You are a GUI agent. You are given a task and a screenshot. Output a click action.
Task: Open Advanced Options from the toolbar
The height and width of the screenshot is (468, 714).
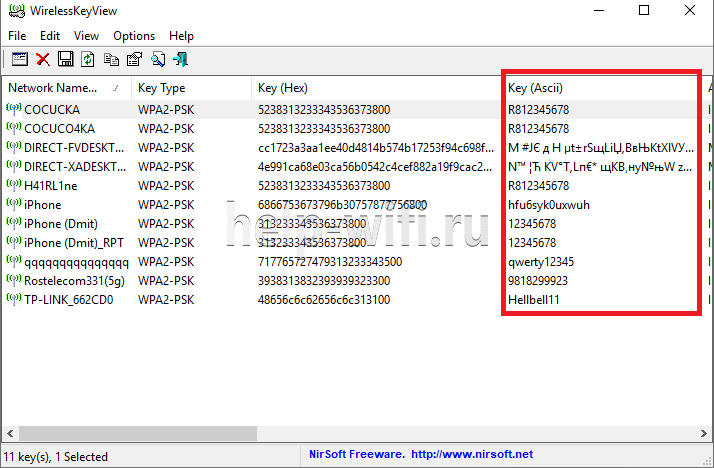tap(20, 59)
